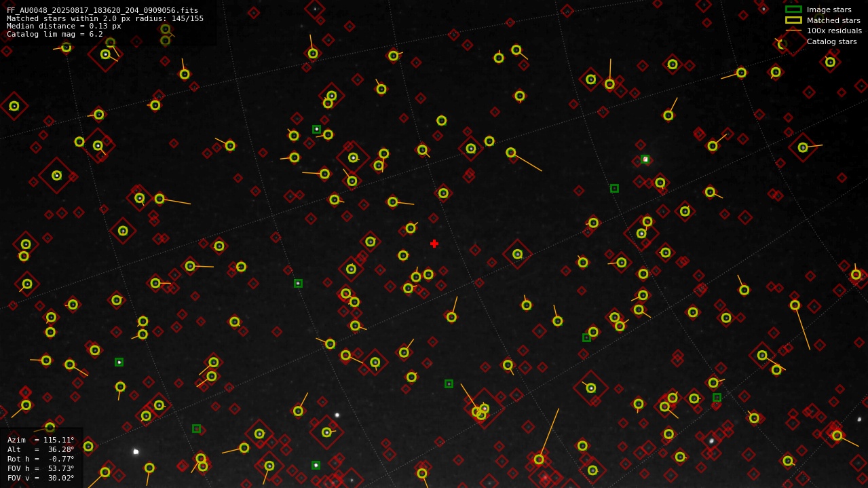This screenshot has width=868, height=488.
Task: Select the 'Matched stars' legend label
Action: 833,20
